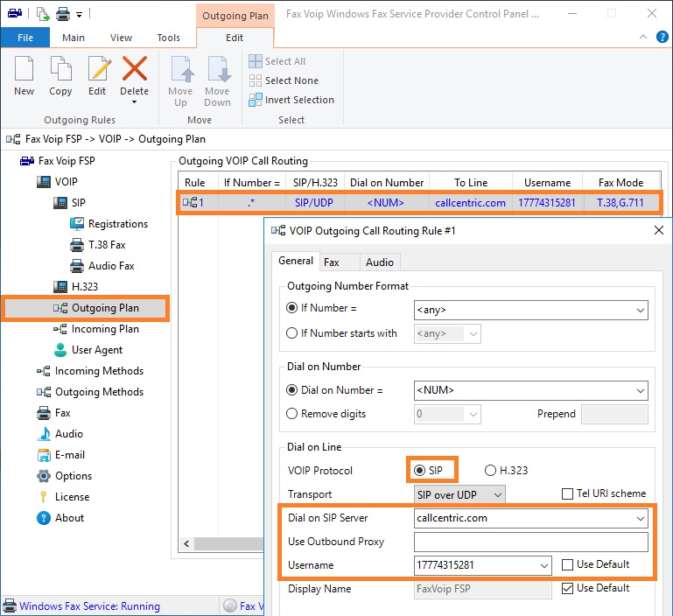This screenshot has height=616, width=673.
Task: Click the Edit rule pencil icon
Action: pyautogui.click(x=99, y=68)
